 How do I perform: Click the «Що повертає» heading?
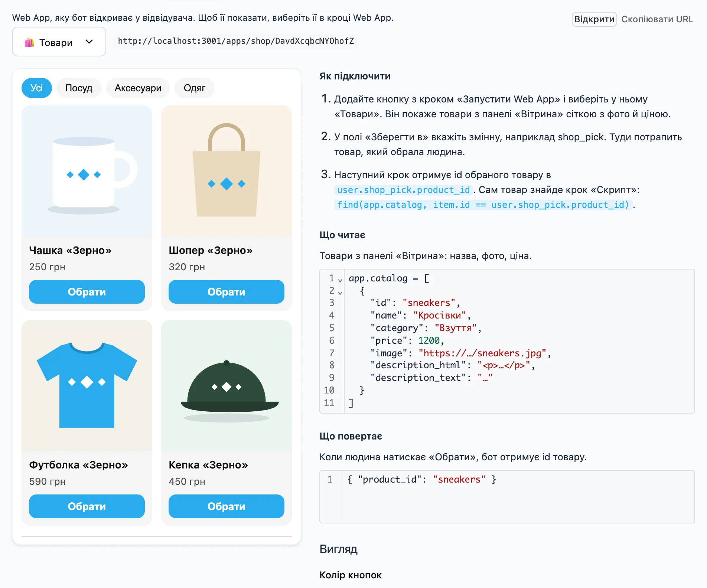351,436
